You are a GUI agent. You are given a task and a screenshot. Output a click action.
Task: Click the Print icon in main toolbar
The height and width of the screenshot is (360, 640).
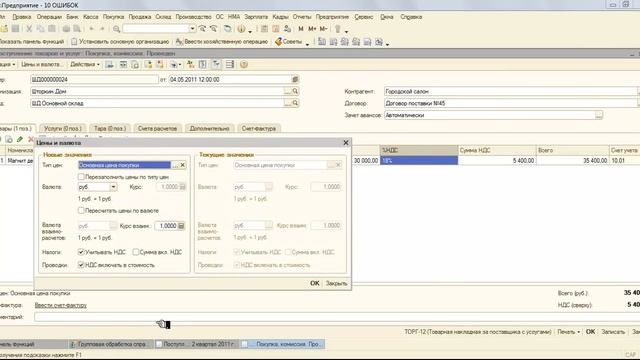click(x=66, y=29)
